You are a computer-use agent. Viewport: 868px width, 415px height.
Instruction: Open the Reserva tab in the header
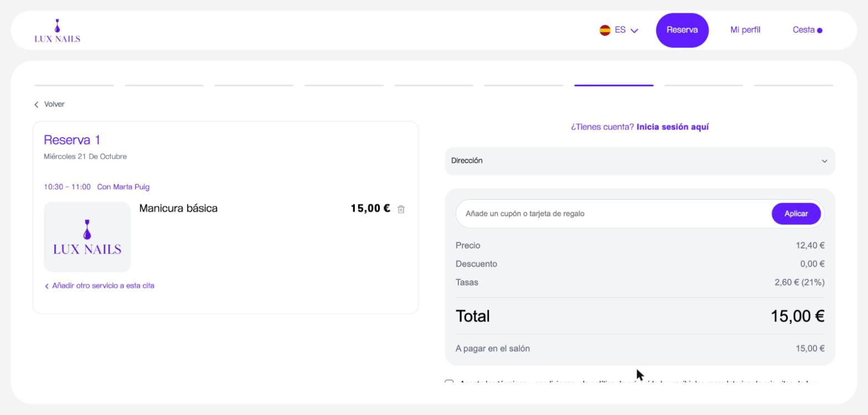(x=682, y=30)
